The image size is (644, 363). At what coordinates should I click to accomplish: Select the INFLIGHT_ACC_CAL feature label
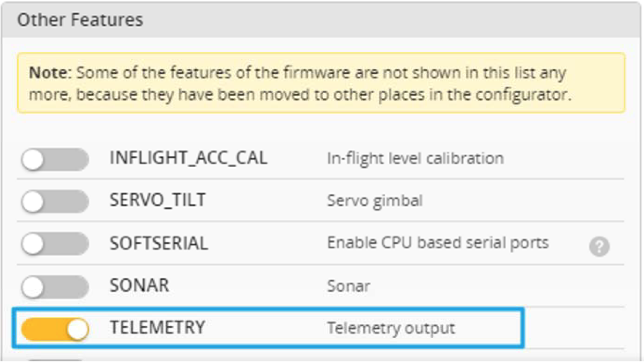click(x=189, y=158)
